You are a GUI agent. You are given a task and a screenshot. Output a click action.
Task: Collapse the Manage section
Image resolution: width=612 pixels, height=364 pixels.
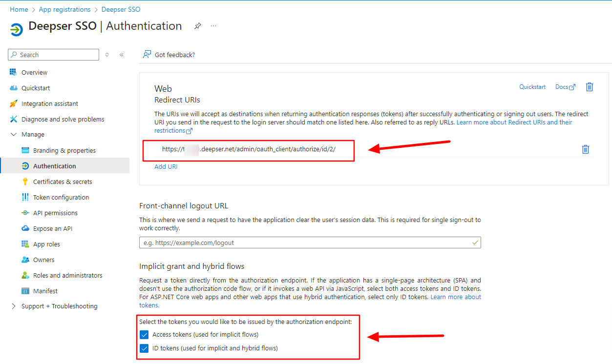coord(13,134)
